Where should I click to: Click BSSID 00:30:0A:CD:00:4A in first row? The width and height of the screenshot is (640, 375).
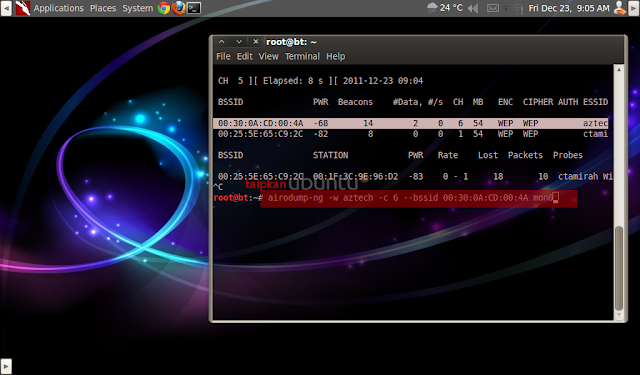click(x=260, y=123)
